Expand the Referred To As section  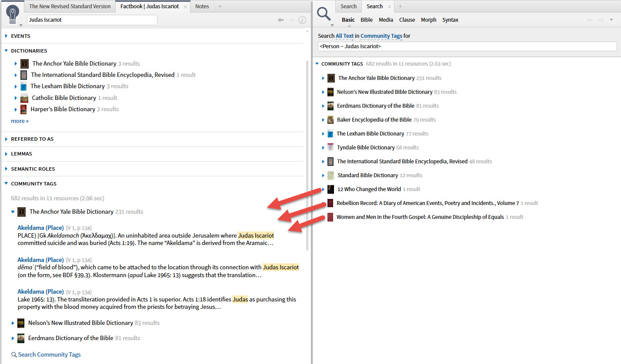pos(7,139)
